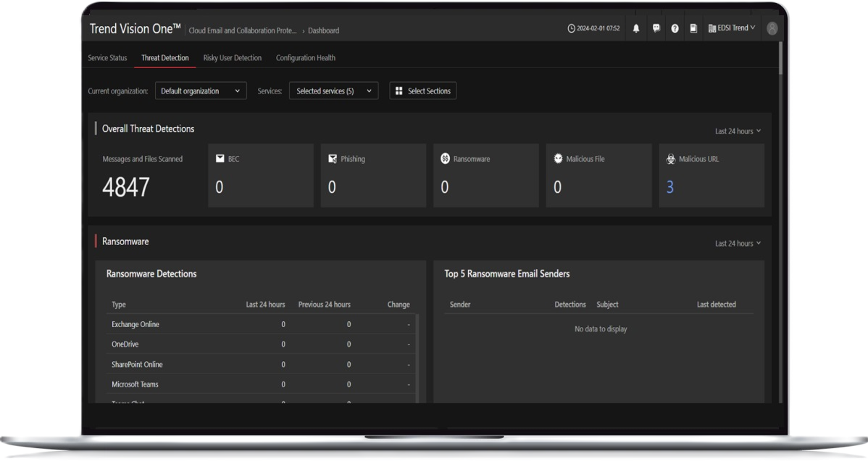Click the Top 5 Ransomware Email Senders heading
Image resolution: width=868 pixels, height=462 pixels.
coord(507,273)
